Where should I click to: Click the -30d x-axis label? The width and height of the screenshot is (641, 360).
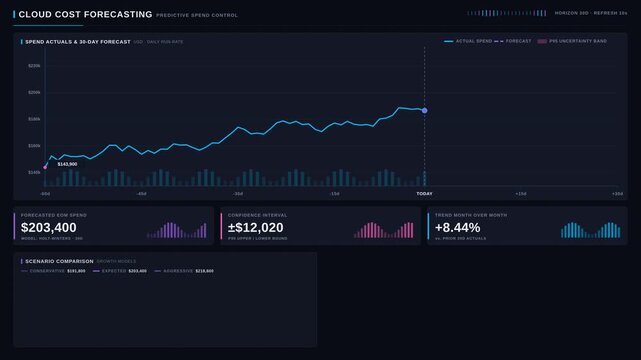point(238,194)
